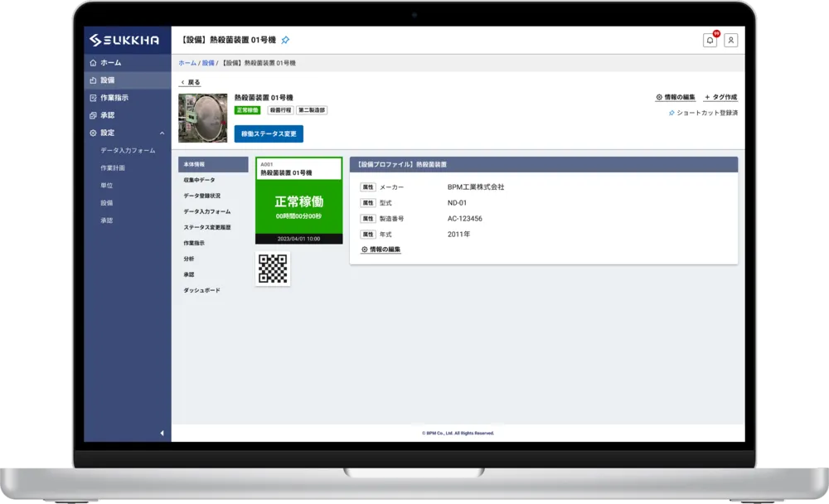829x504 pixels.
Task: Open 設備 under the 設定 submenu
Action: tap(107, 202)
